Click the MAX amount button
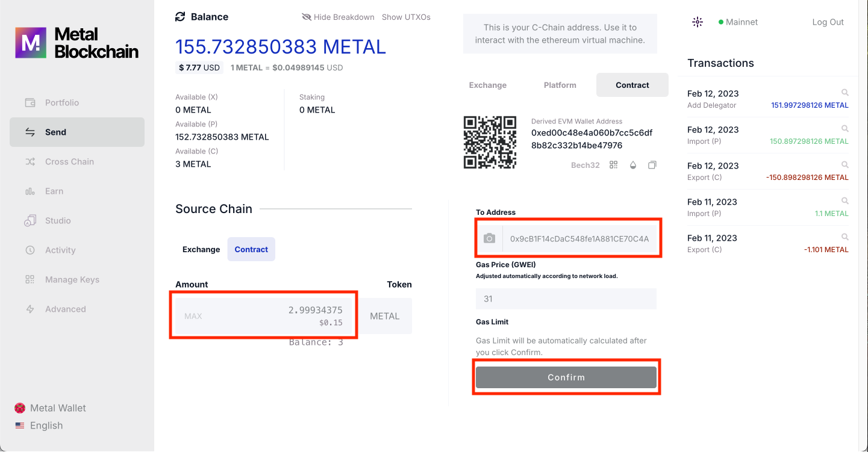Image resolution: width=868 pixels, height=452 pixels. click(193, 316)
